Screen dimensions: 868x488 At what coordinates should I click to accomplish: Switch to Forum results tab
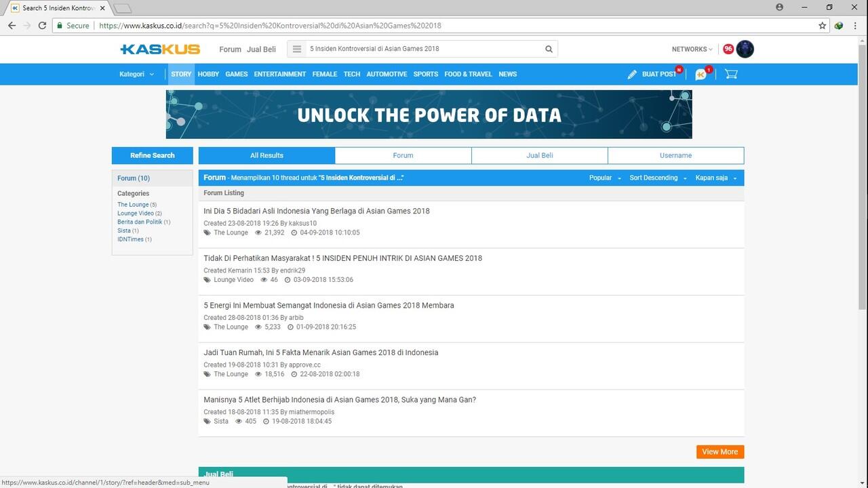(403, 155)
